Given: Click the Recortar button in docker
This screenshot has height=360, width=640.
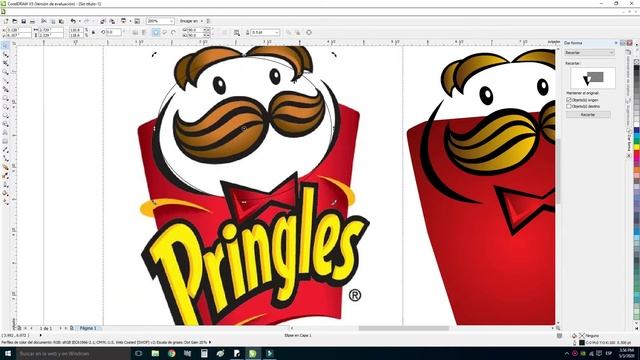Looking at the screenshot, I should pyautogui.click(x=588, y=115).
